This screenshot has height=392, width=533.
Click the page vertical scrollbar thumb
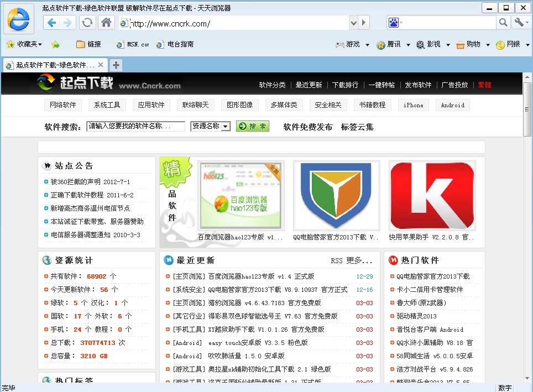click(x=527, y=109)
